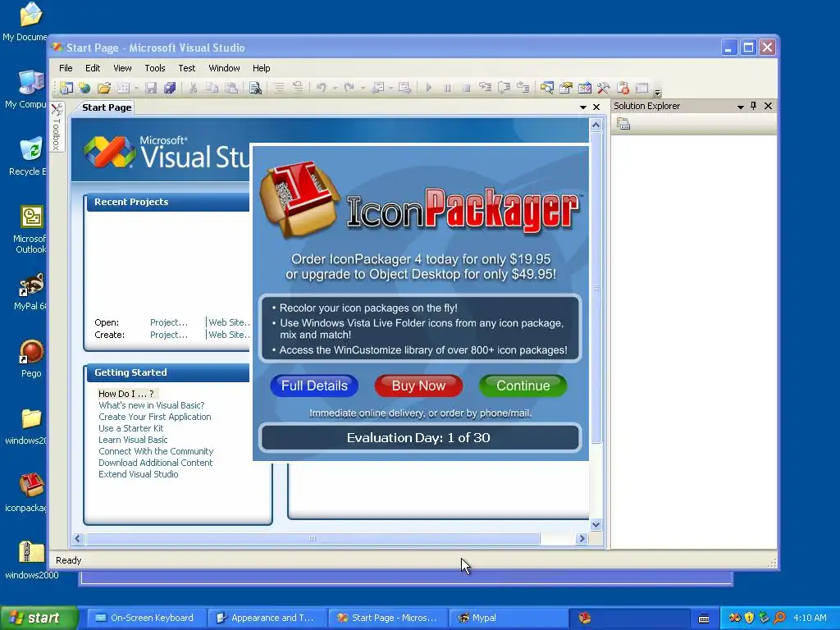Click the Save toolbar icon
Screen dimensions: 840x630
pos(152,88)
